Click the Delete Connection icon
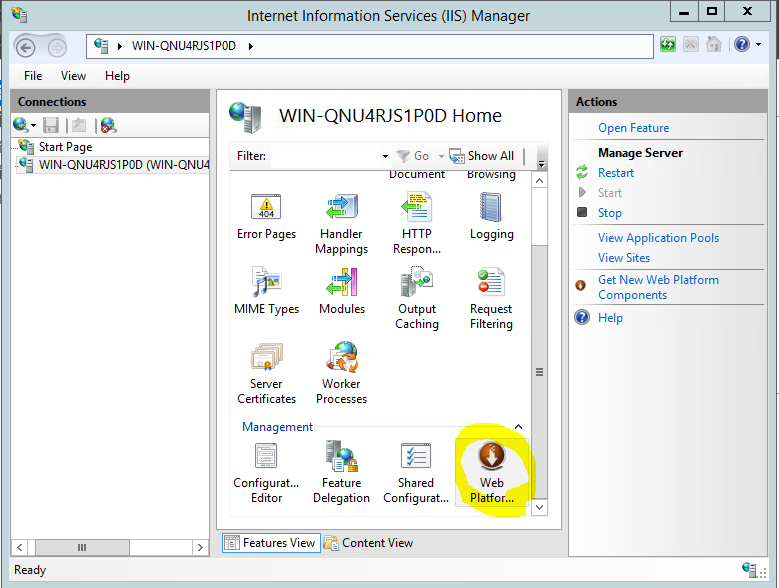 click(108, 125)
